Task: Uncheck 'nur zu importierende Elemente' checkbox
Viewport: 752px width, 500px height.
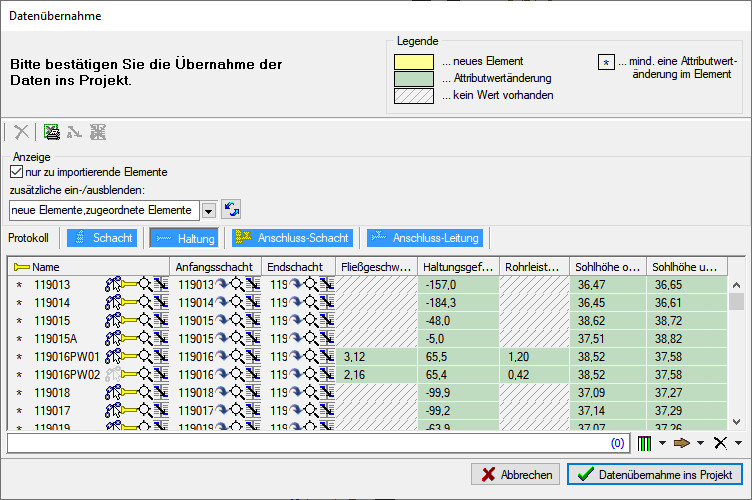Action: [x=16, y=172]
